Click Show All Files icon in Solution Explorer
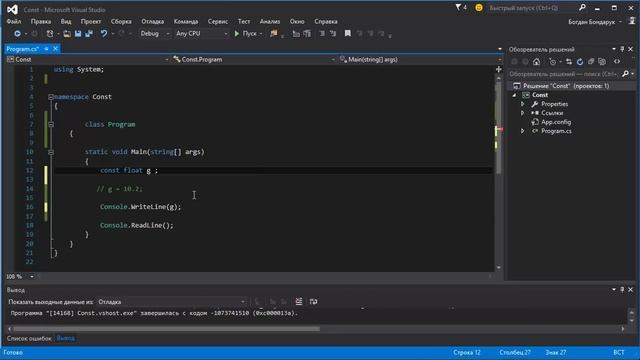This screenshot has width=640, height=360. (x=602, y=62)
